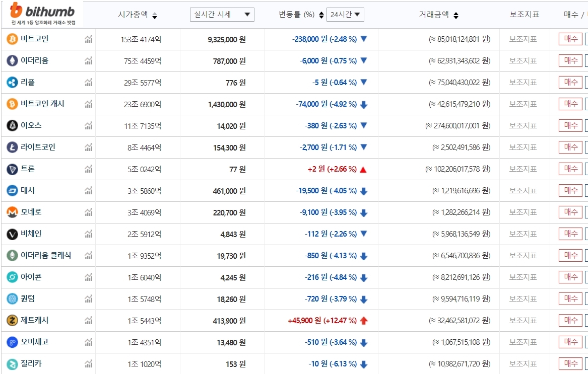Click volume ≈ 274,600,017,001 원
Image resolution: width=588 pixels, height=374 pixels.
point(458,126)
